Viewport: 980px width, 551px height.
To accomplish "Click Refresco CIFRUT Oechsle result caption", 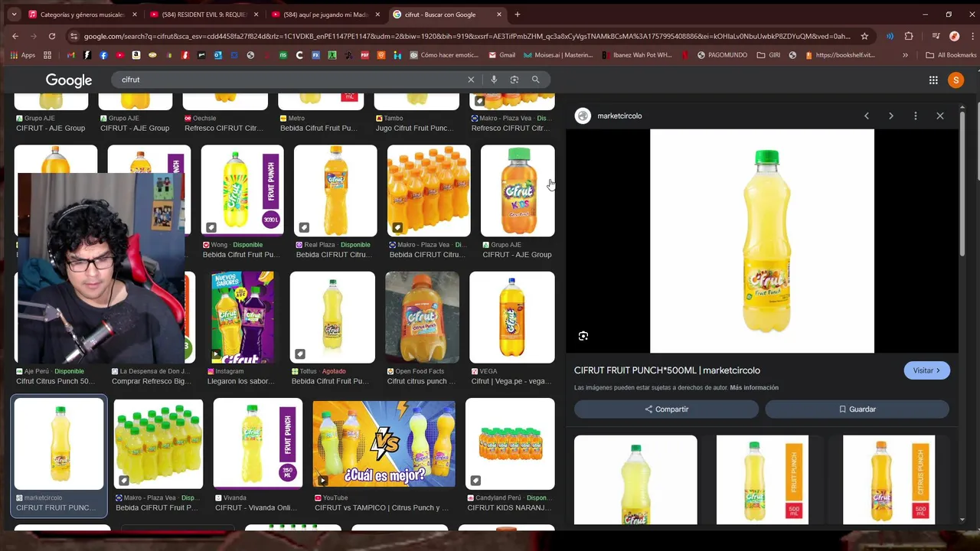I will pos(224,129).
